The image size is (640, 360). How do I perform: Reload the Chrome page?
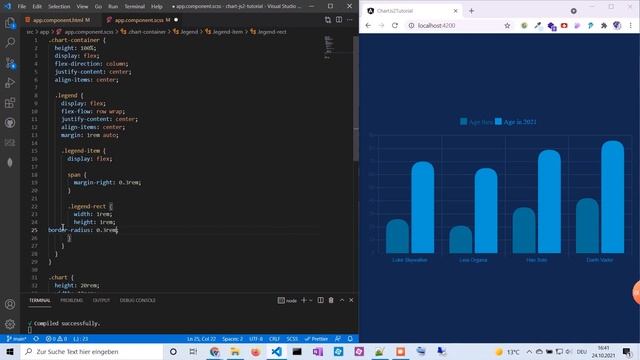(395, 25)
